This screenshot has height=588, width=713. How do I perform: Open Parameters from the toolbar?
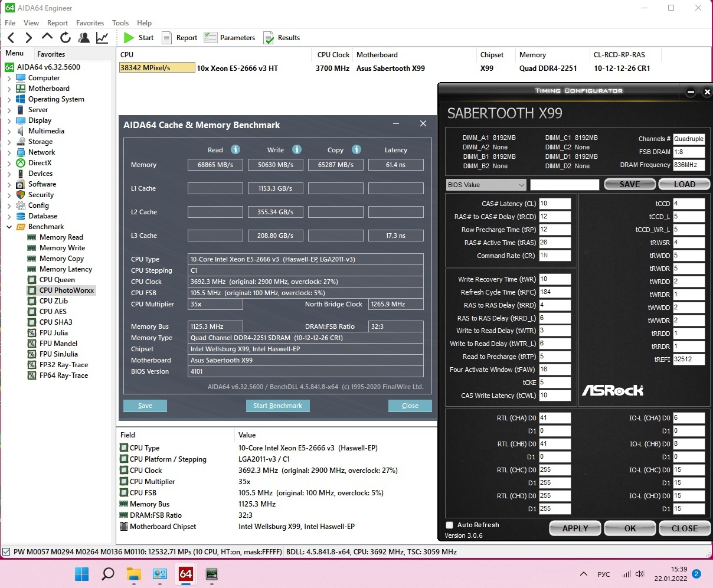tap(230, 38)
